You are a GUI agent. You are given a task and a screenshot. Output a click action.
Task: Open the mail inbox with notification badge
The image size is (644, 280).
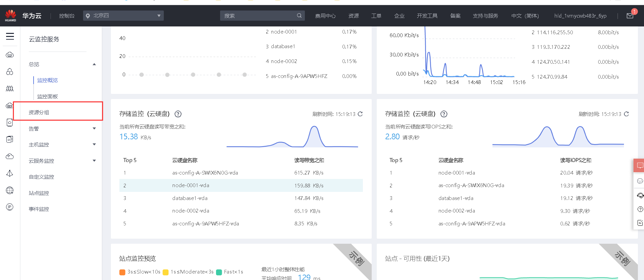click(x=630, y=15)
